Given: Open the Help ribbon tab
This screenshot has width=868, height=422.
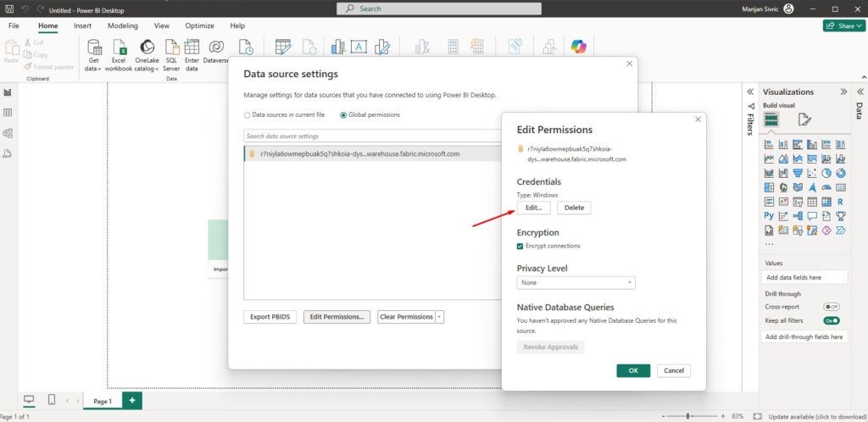Looking at the screenshot, I should pyautogui.click(x=237, y=25).
